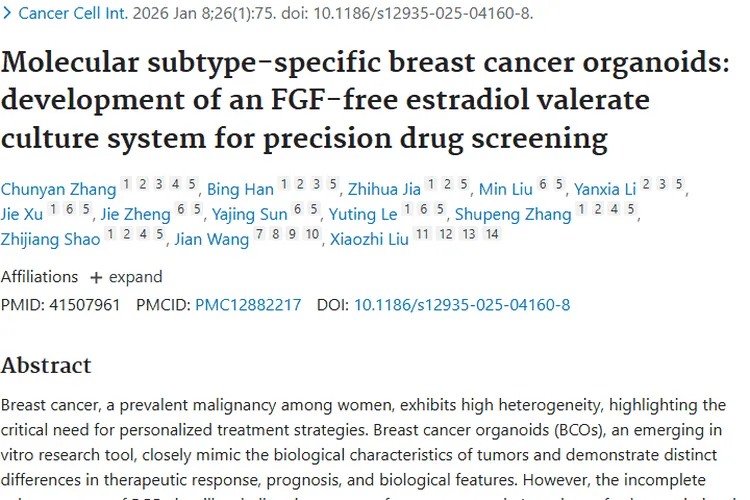This screenshot has width=750, height=500.
Task: Click the plus icon beside expand
Action: point(96,277)
